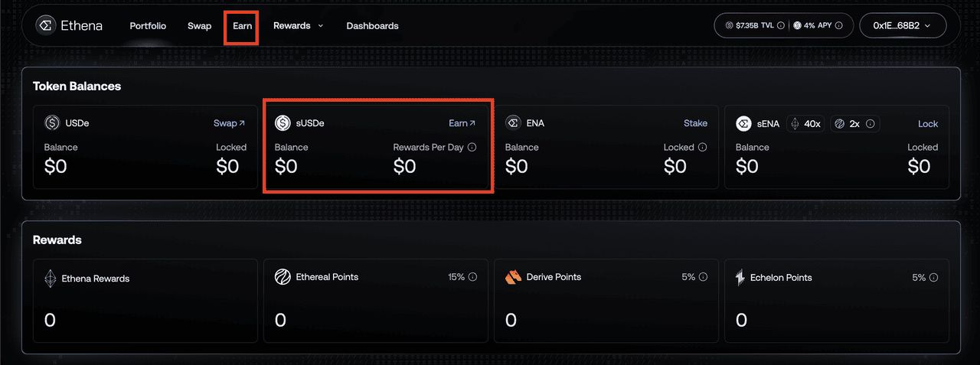The width and height of the screenshot is (980, 365).
Task: Click the Ethena logo icon
Action: click(x=45, y=25)
